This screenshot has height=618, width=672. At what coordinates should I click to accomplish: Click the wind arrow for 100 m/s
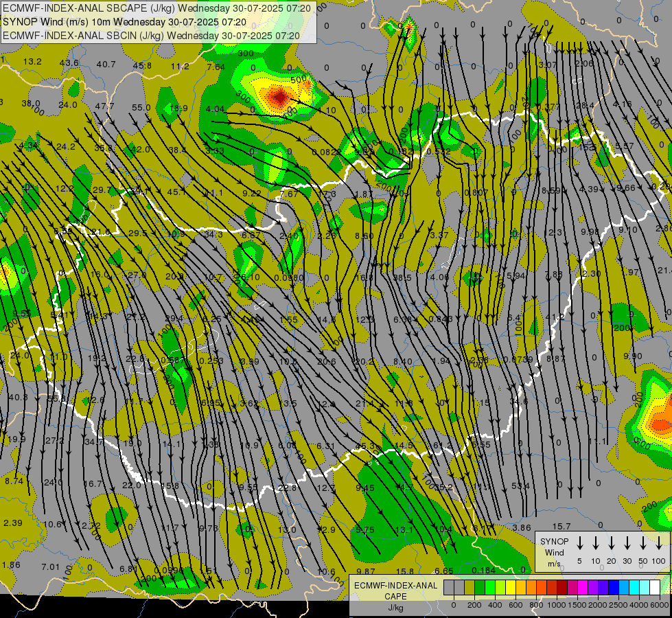click(659, 543)
